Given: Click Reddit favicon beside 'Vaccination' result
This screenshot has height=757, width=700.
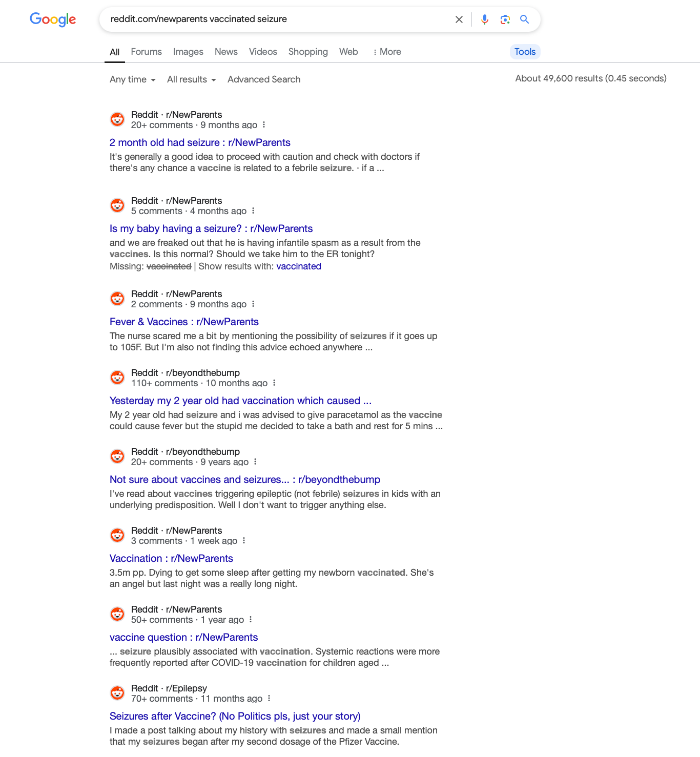Looking at the screenshot, I should point(117,535).
